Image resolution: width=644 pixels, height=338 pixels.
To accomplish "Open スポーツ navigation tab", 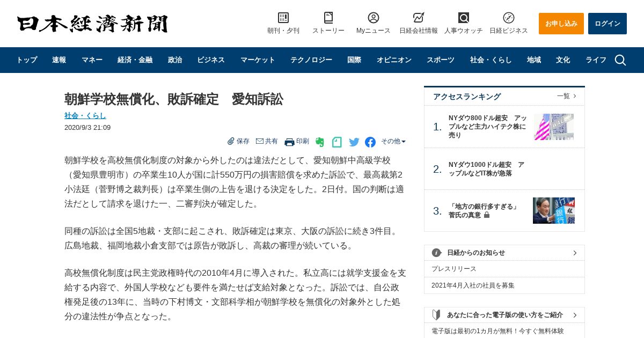I will 441,60.
